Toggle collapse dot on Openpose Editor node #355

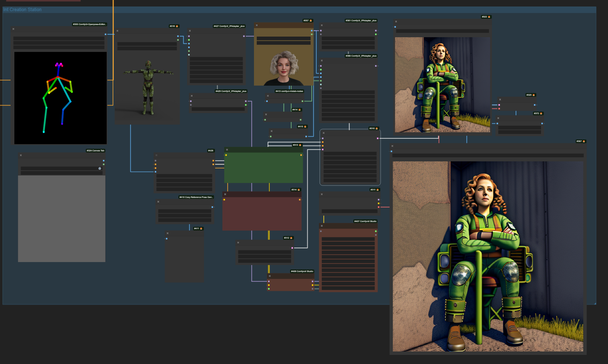(13, 29)
